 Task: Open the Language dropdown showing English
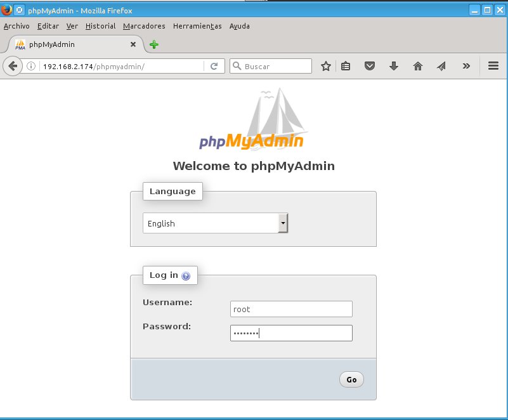(x=216, y=223)
